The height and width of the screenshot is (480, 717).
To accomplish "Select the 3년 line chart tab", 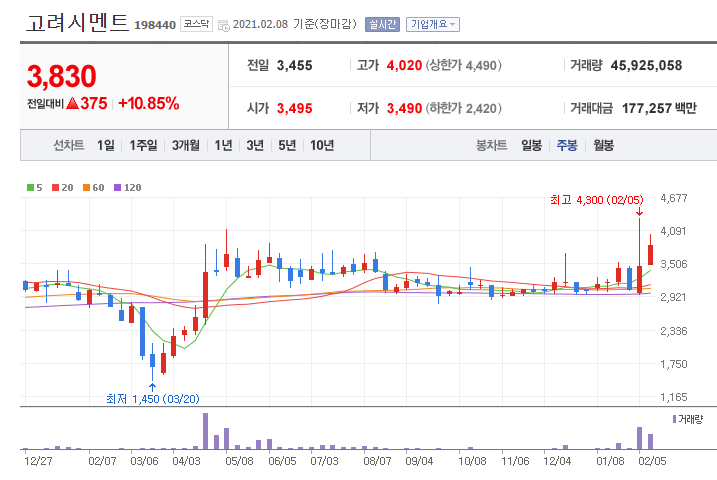I will 255,145.
